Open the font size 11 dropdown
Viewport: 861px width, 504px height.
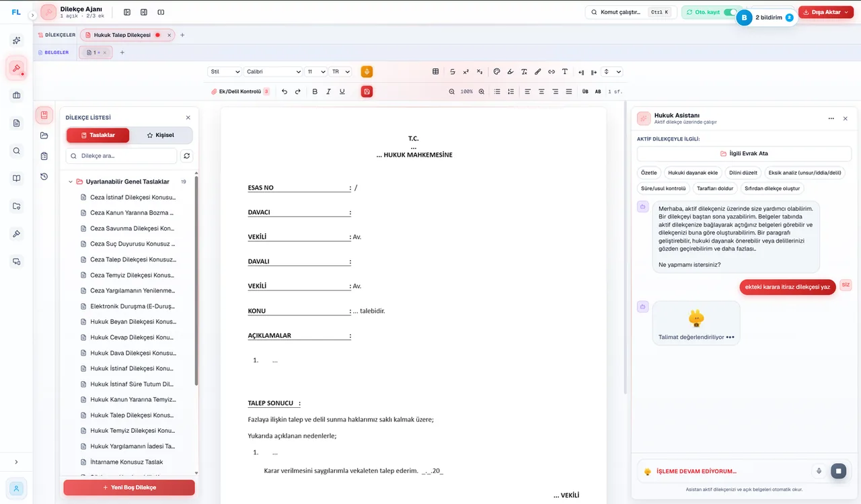pyautogui.click(x=316, y=71)
